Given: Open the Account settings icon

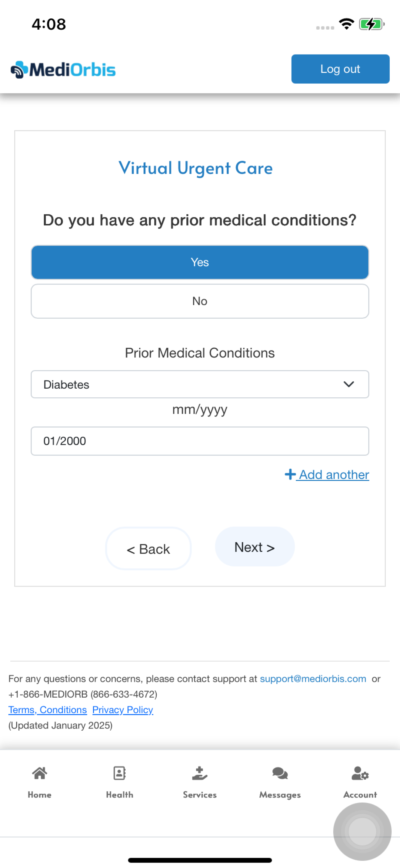Looking at the screenshot, I should coord(360,773).
